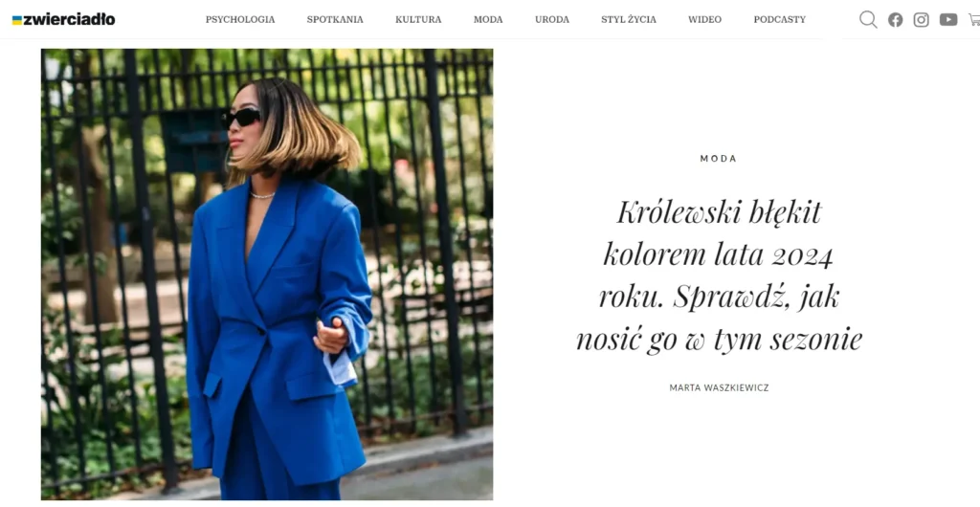Open the shopping cart icon
Image resolution: width=980 pixels, height=507 pixels.
(x=974, y=20)
